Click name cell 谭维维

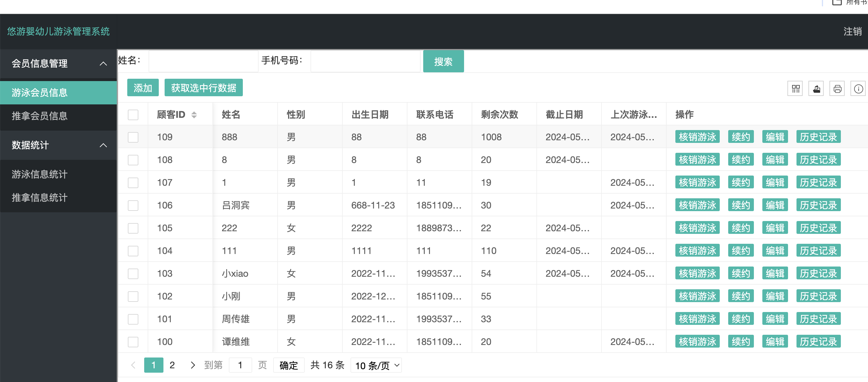236,342
